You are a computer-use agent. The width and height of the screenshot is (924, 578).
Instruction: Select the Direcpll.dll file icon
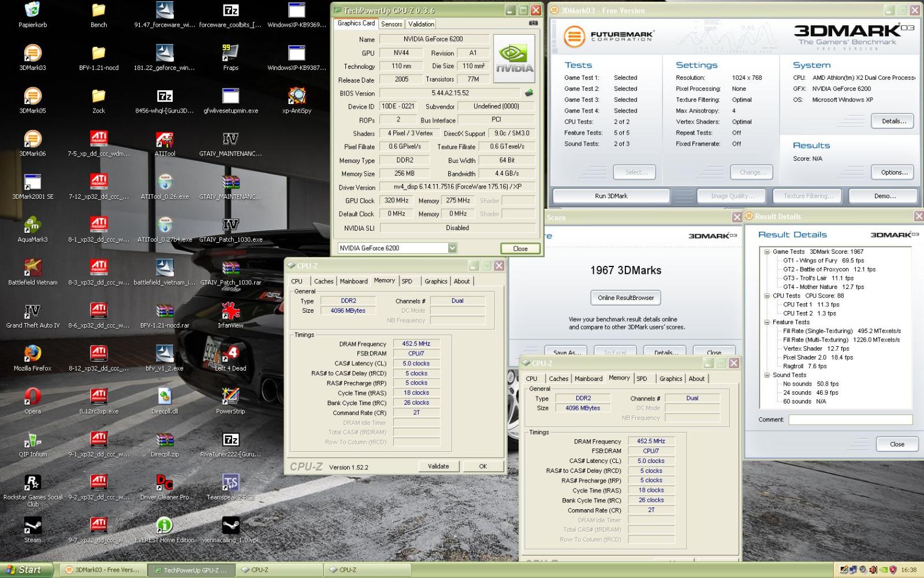(x=165, y=401)
